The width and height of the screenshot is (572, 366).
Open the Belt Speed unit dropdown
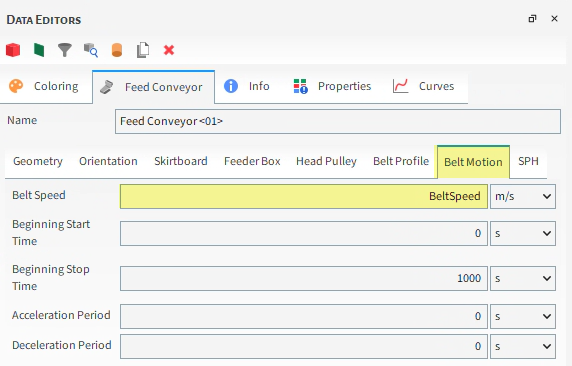(523, 196)
